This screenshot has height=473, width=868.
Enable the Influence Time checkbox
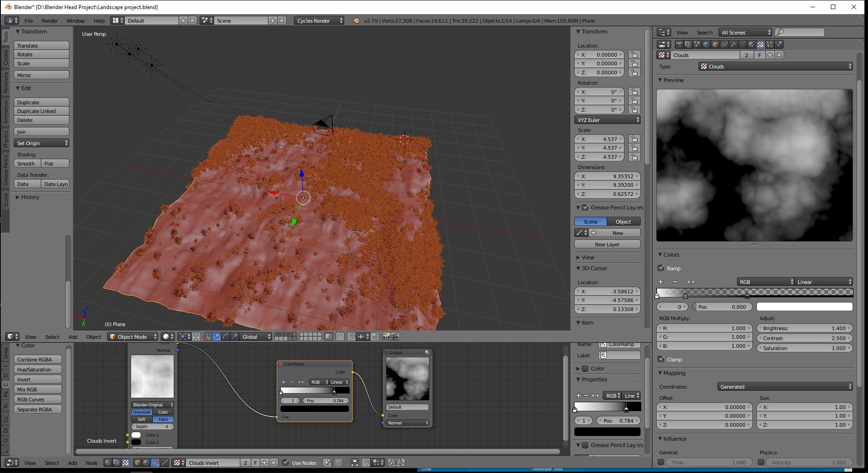tap(661, 462)
